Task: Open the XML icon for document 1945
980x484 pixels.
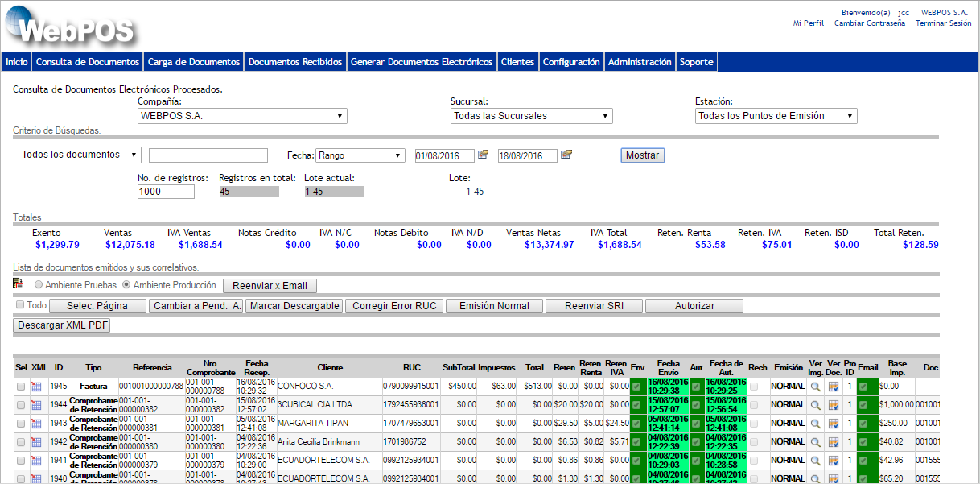Action: click(x=35, y=386)
